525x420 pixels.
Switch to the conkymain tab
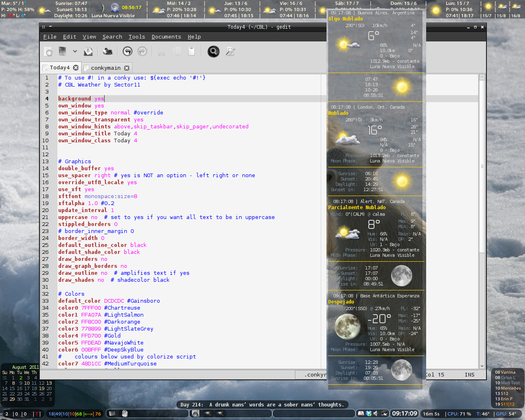click(105, 68)
